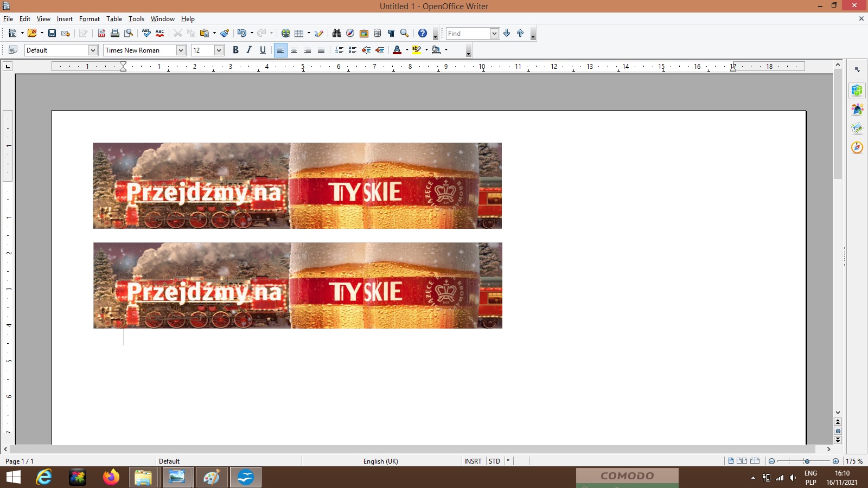Open sidebar Properties panel
This screenshot has width=868, height=488.
[857, 91]
